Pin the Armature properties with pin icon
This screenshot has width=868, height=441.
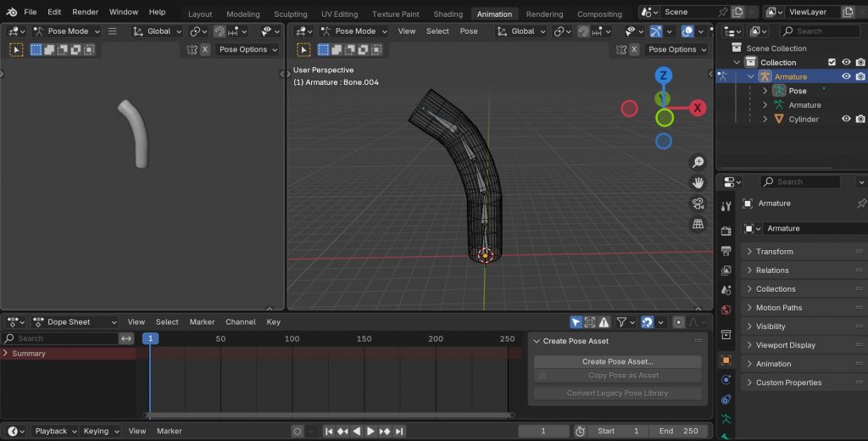861,204
